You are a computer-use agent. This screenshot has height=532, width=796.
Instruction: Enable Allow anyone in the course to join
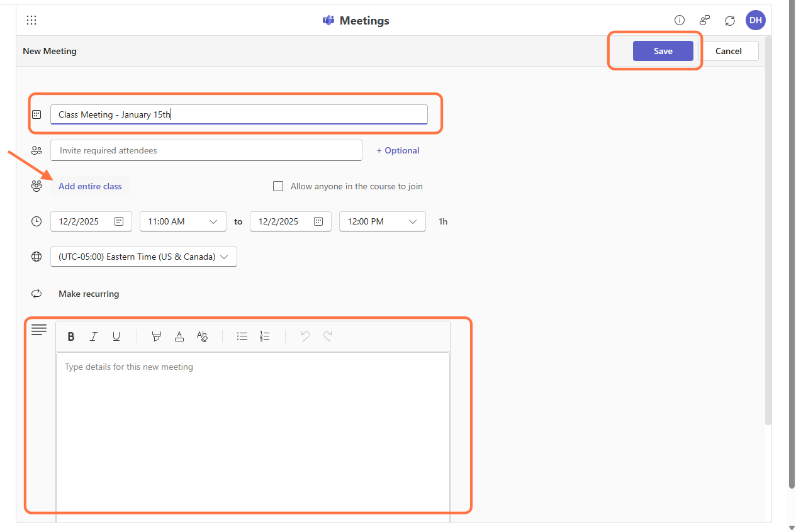pos(278,186)
